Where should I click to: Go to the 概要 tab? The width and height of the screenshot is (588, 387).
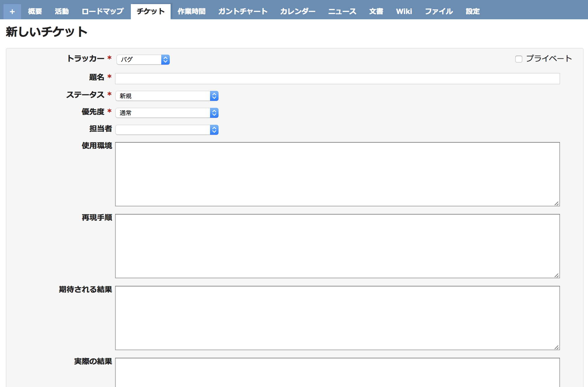click(35, 12)
